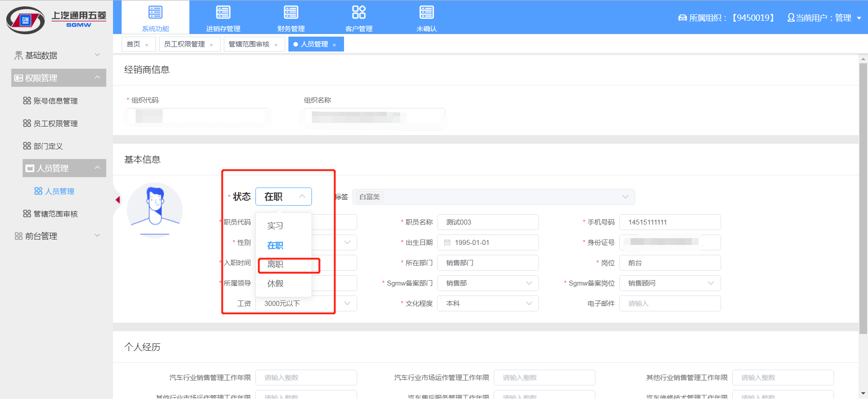Click the scrollbar up arrow
Image resolution: width=868 pixels, height=399 pixels.
click(863, 58)
